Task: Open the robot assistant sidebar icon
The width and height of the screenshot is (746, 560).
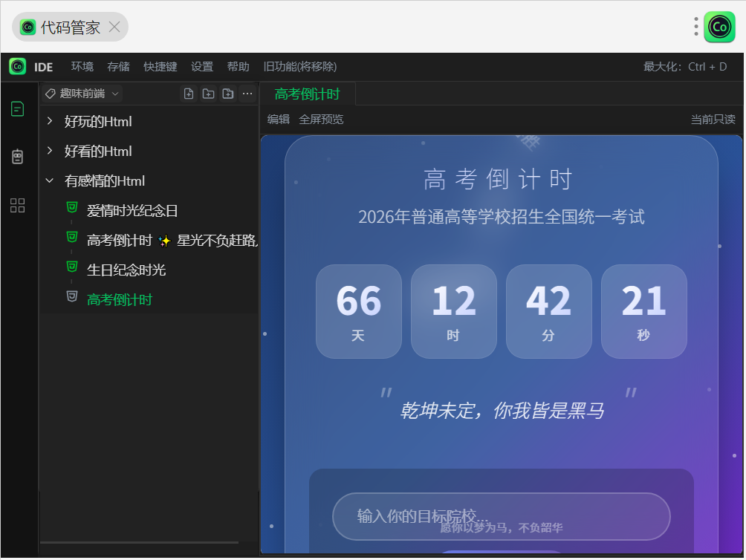Action: click(x=17, y=157)
